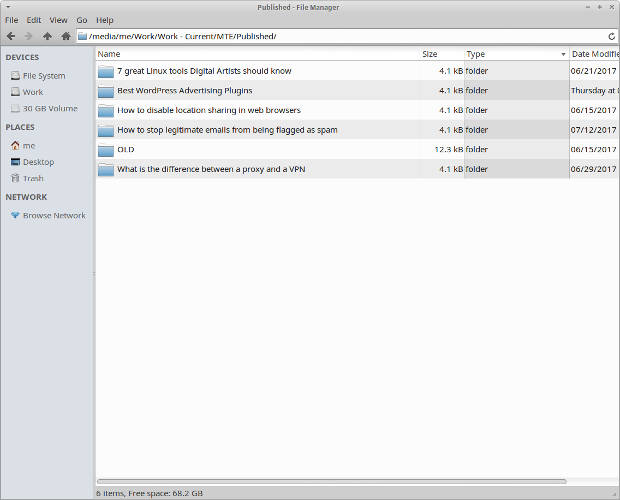The image size is (620, 500).
Task: Select the Browse Network label
Action: [54, 215]
